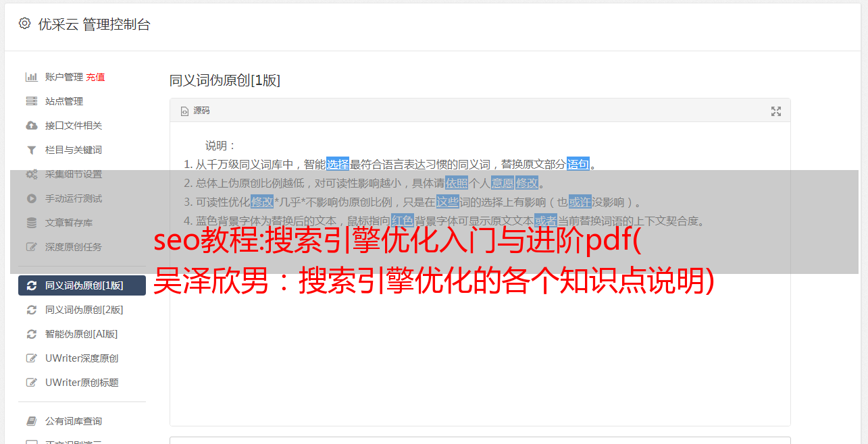Click the UWriter深度原创 edit icon

[31, 358]
